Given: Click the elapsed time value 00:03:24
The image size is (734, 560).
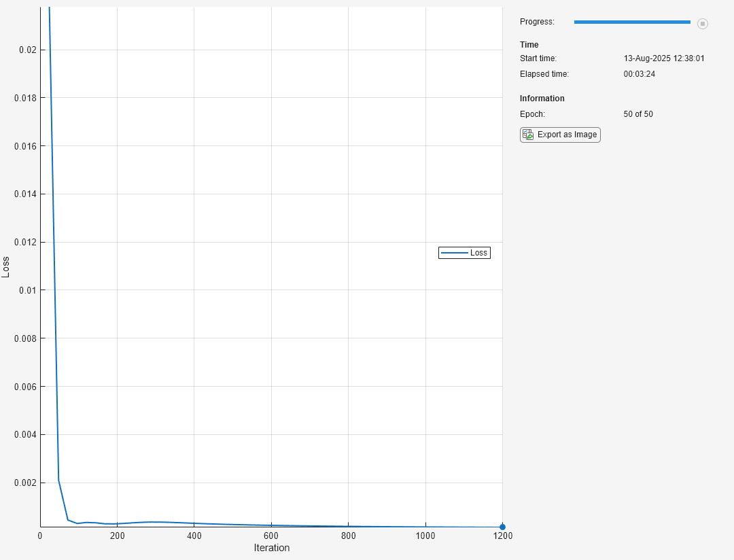Looking at the screenshot, I should (x=640, y=74).
